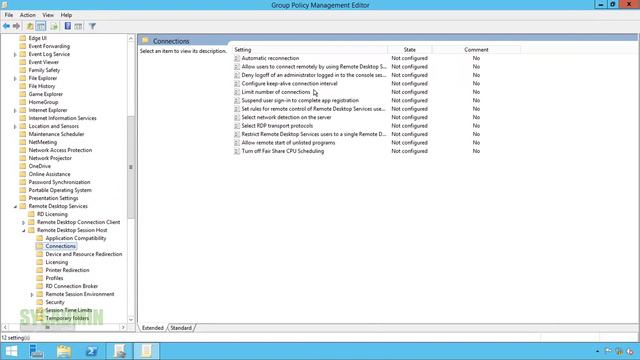
Task: Click the tree pane scroll-down arrow
Action: point(131,320)
